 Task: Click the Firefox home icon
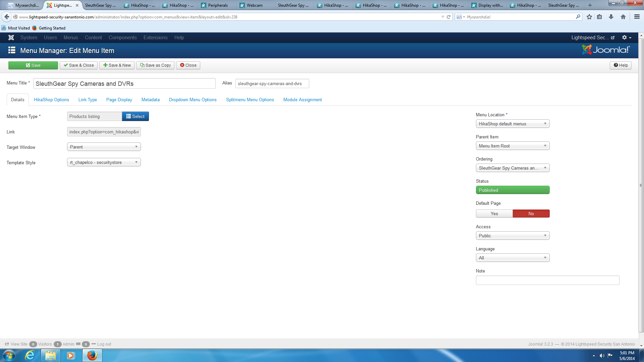(623, 17)
